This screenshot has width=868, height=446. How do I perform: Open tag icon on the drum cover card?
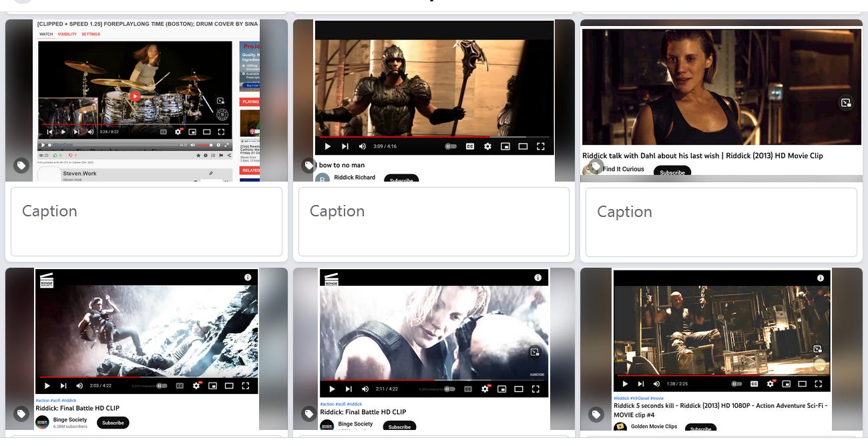click(x=21, y=166)
